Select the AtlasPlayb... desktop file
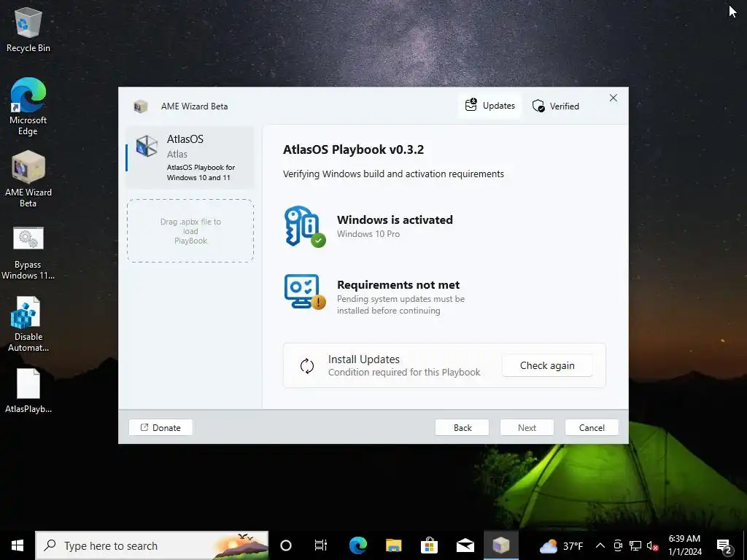 pos(28,391)
